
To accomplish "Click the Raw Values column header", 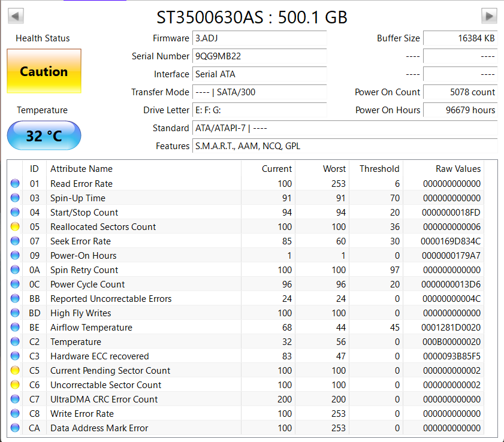I will (458, 169).
